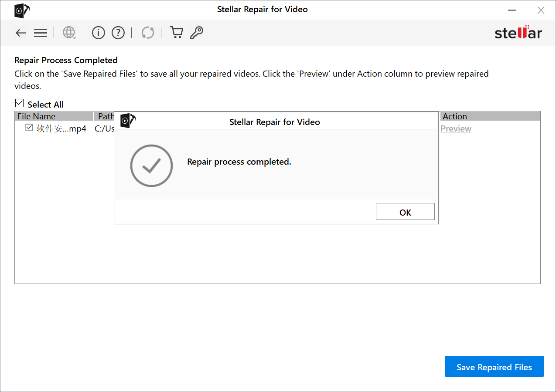Click the File Name column header
The image size is (556, 392).
point(54,116)
